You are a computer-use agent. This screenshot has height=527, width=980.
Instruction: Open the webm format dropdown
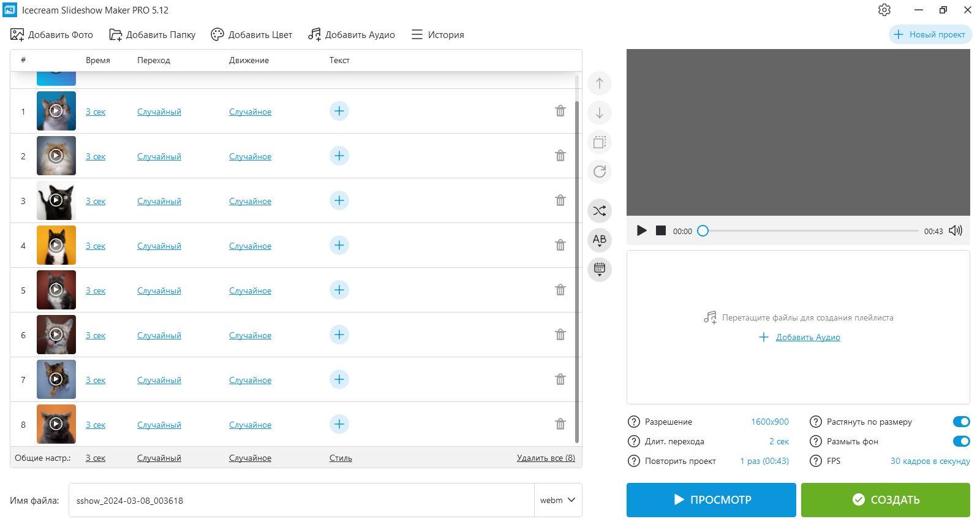point(558,500)
